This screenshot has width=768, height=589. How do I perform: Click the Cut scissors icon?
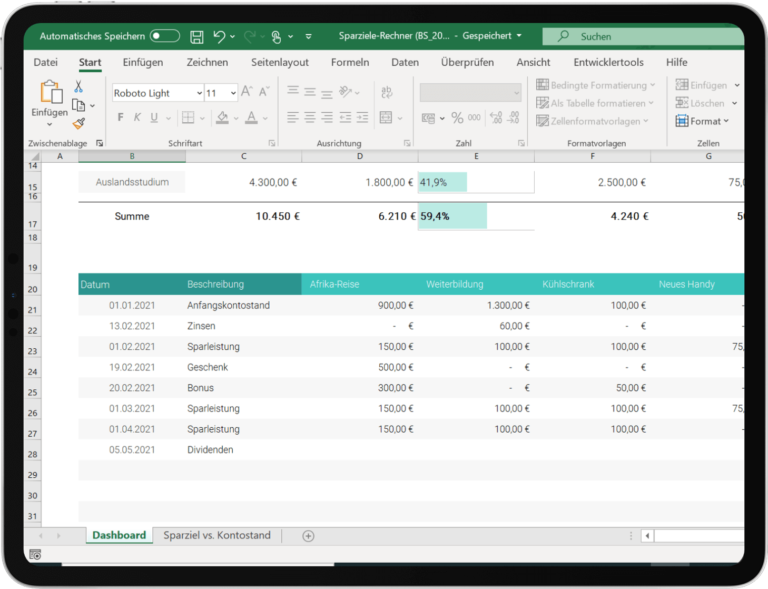pos(78,87)
